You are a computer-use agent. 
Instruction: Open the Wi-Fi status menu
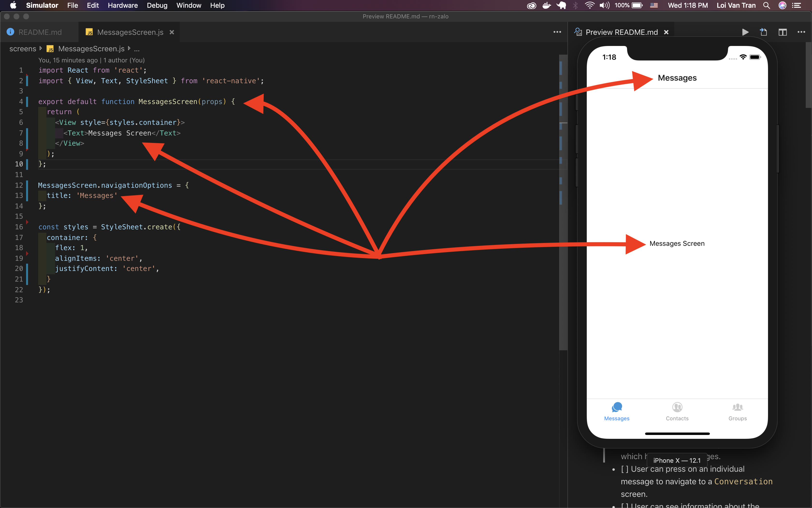[589, 5]
